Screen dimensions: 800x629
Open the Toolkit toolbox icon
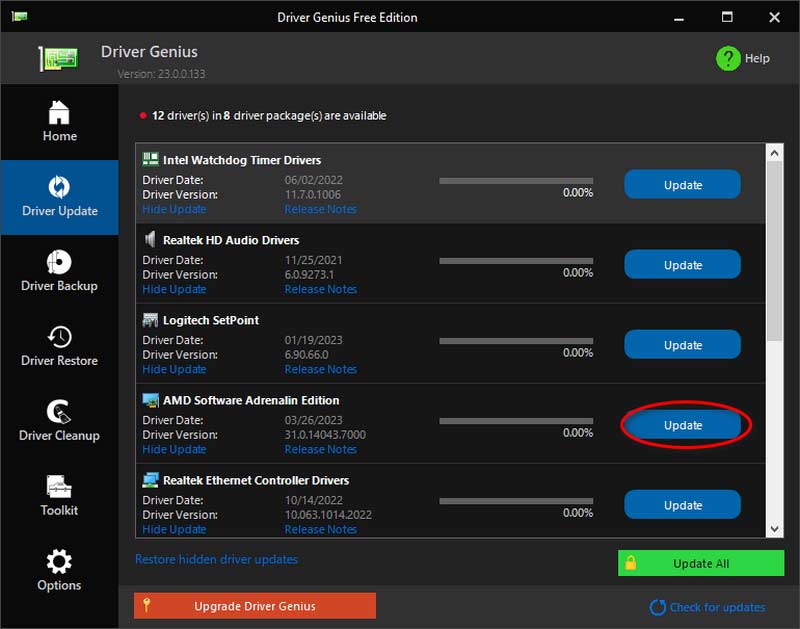click(x=59, y=487)
